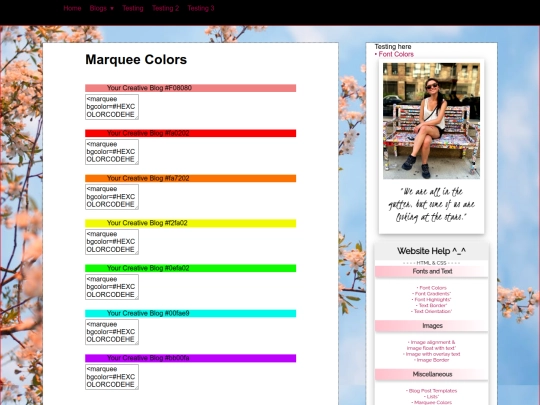Click the code box under #fa0202 marquee

point(112,152)
